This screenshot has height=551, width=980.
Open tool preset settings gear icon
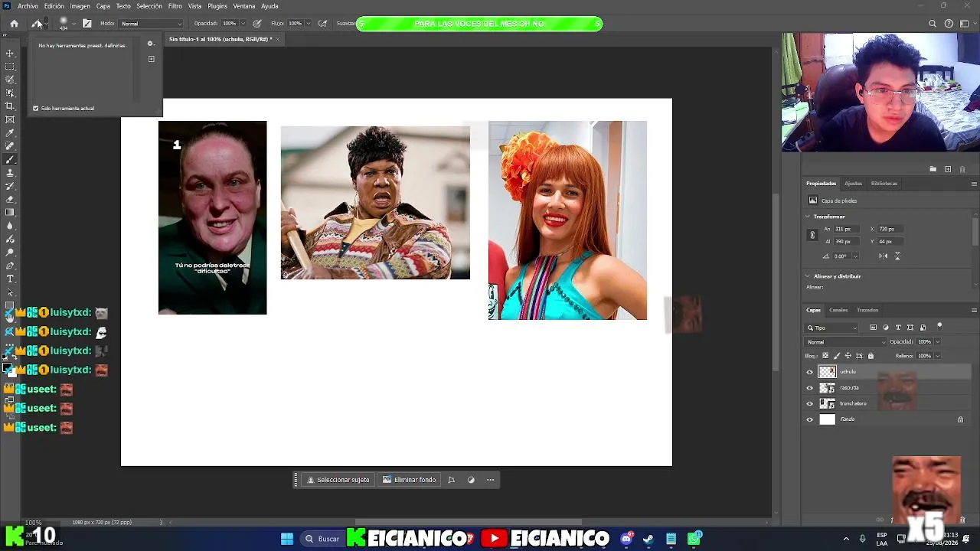pos(150,44)
